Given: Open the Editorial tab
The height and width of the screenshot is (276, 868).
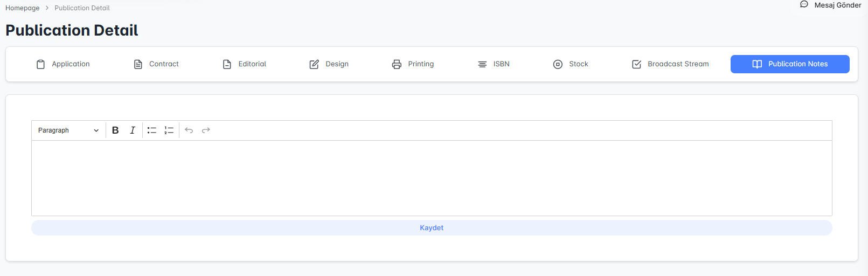Looking at the screenshot, I should 245,64.
